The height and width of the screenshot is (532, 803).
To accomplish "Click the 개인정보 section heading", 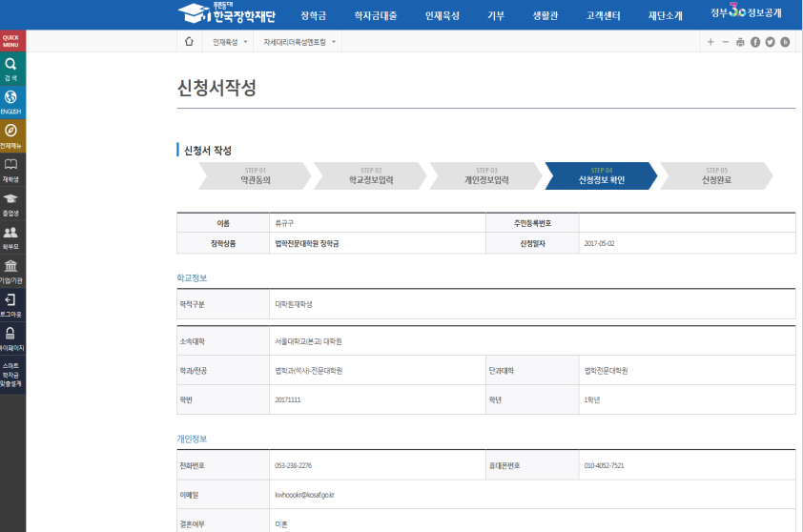I will point(192,439).
